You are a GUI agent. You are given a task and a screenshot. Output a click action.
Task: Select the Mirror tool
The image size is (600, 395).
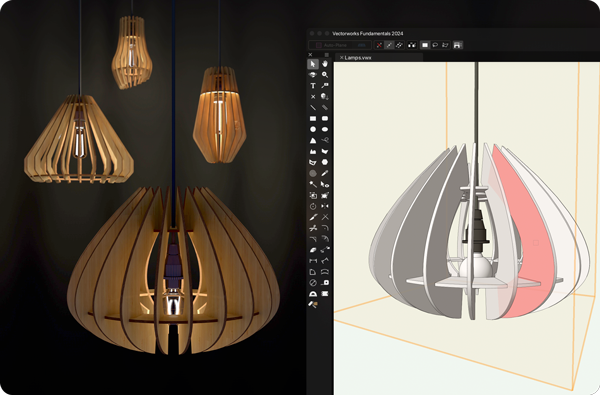[325, 206]
